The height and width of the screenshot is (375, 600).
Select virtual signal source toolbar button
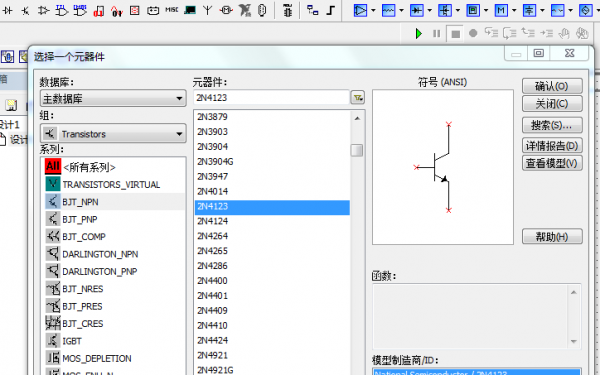558,10
